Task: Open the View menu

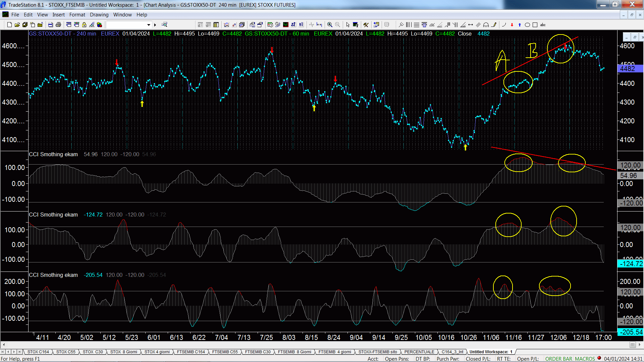Action: 42,14
